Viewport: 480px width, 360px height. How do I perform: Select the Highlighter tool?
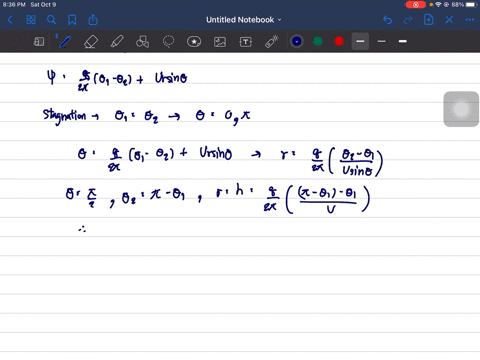point(117,42)
